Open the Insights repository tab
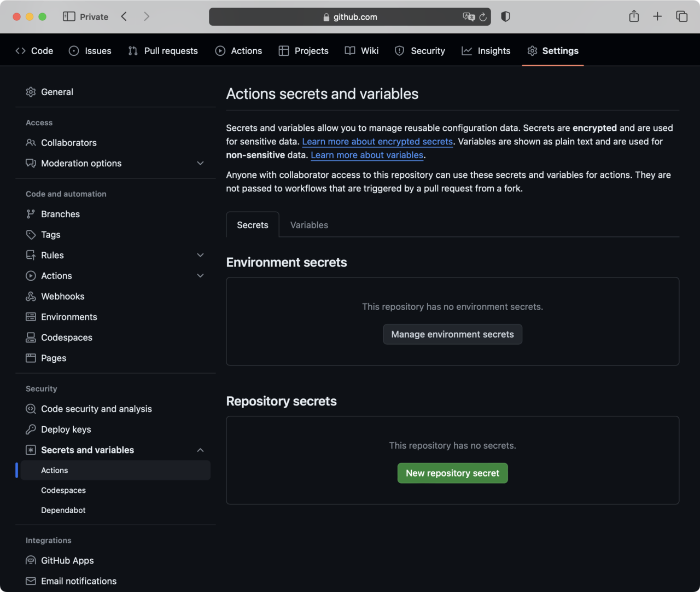This screenshot has width=700, height=592. click(x=486, y=51)
